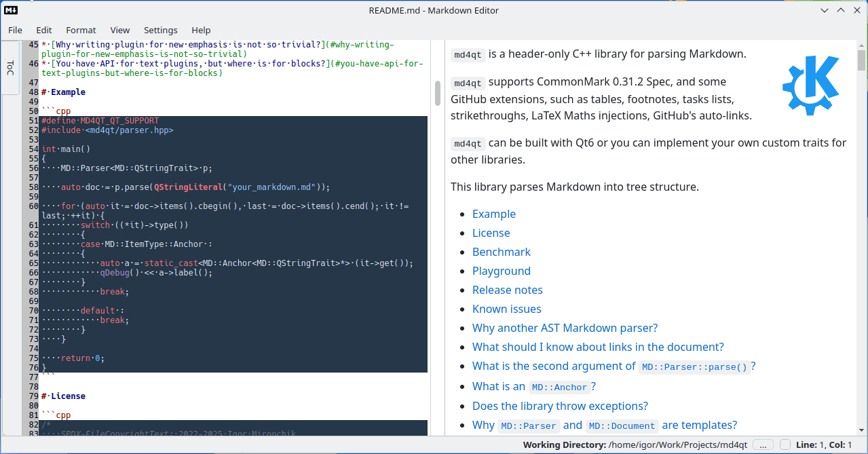Click the Known issues link
This screenshot has height=454, width=868.
506,309
